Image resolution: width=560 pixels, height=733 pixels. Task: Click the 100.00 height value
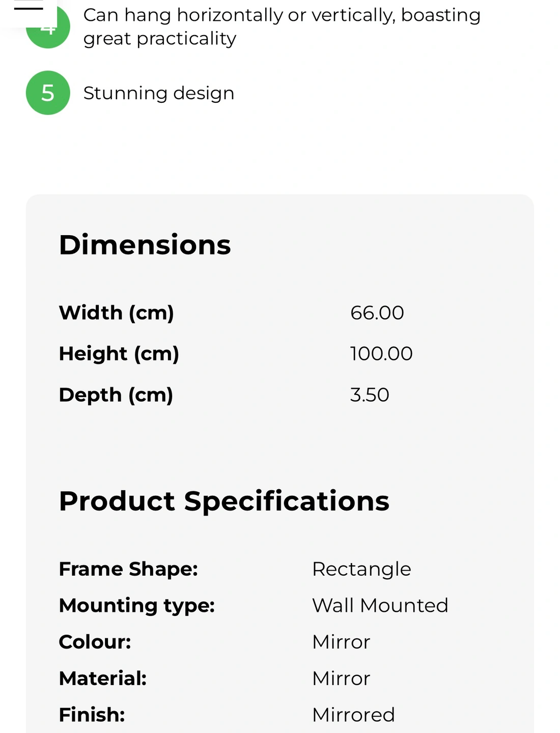pyautogui.click(x=381, y=354)
